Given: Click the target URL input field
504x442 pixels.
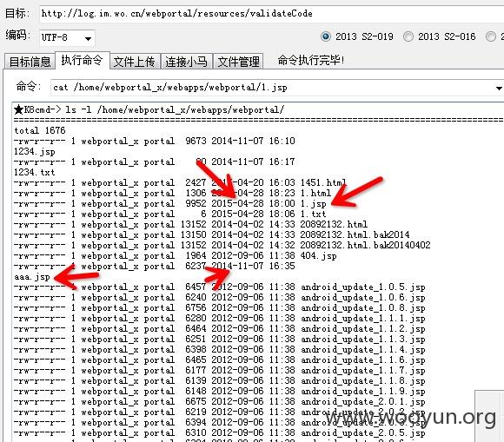Looking at the screenshot, I should click(272, 14).
